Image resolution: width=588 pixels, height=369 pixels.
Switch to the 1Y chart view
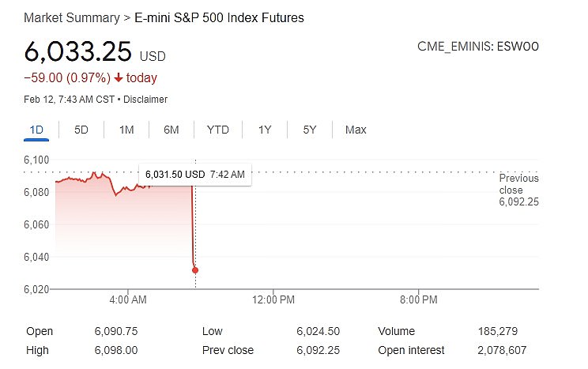click(x=266, y=130)
